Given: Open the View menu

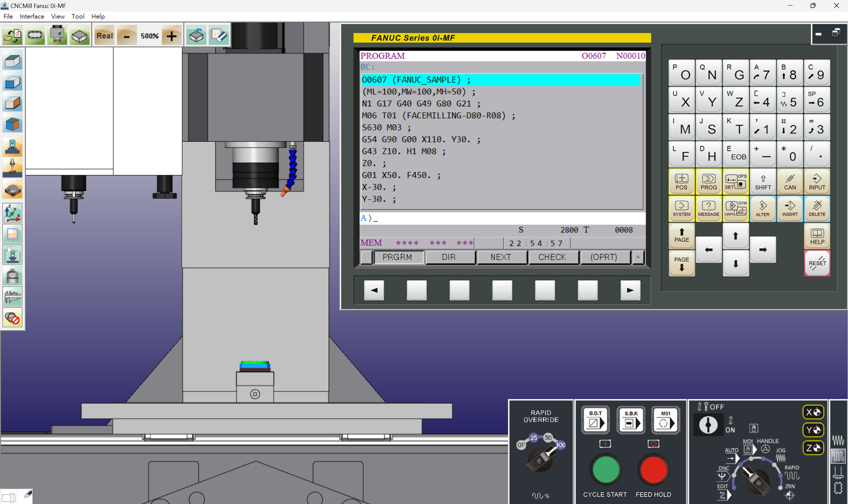Looking at the screenshot, I should point(58,16).
